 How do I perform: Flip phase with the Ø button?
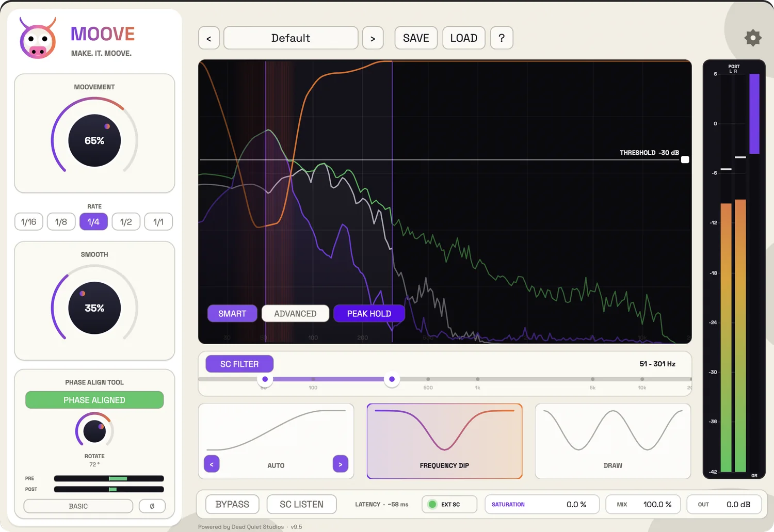click(x=152, y=506)
